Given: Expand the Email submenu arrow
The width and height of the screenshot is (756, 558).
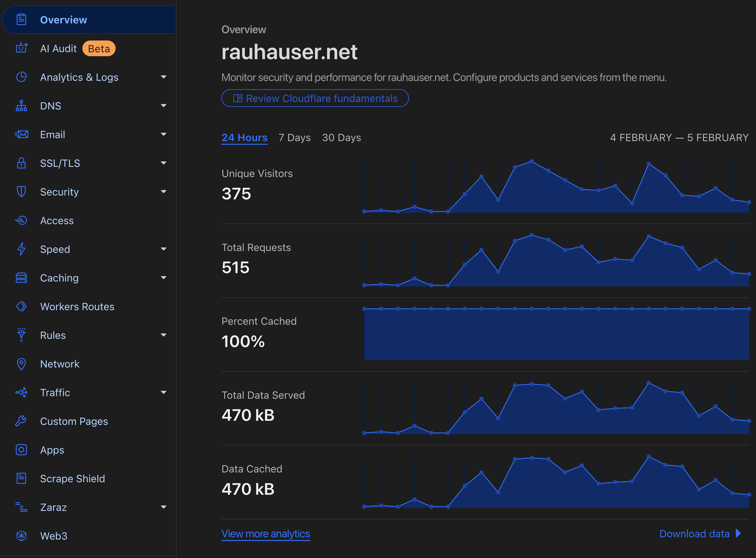Looking at the screenshot, I should tap(163, 134).
